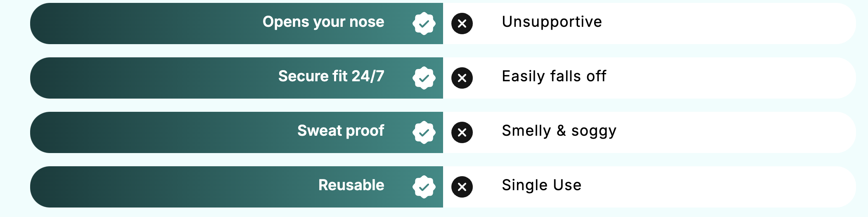This screenshot has width=868, height=217.
Task: Click the X icon beside Single Use
Action: tap(462, 187)
